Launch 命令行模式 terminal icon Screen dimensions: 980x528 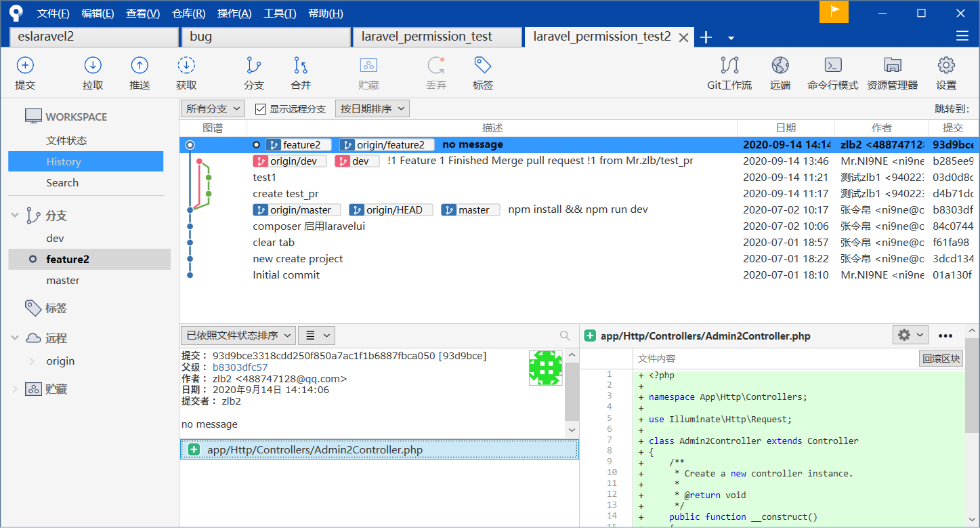(x=832, y=66)
